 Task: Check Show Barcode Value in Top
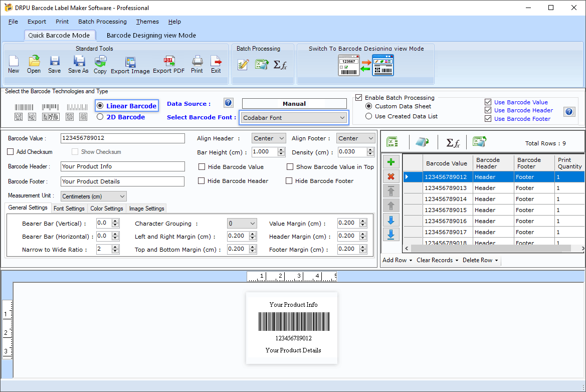coord(290,166)
